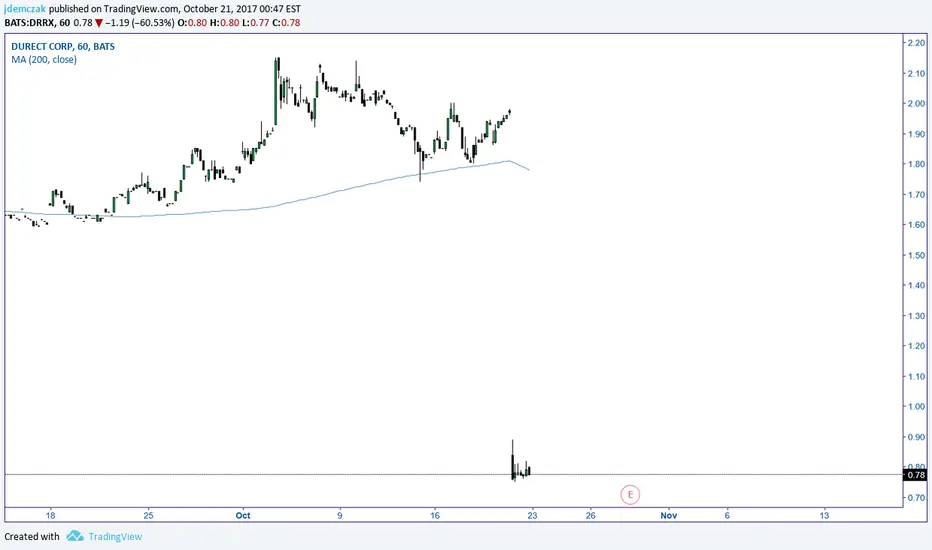
Task: Open the jdemczak author link
Action: click(24, 9)
